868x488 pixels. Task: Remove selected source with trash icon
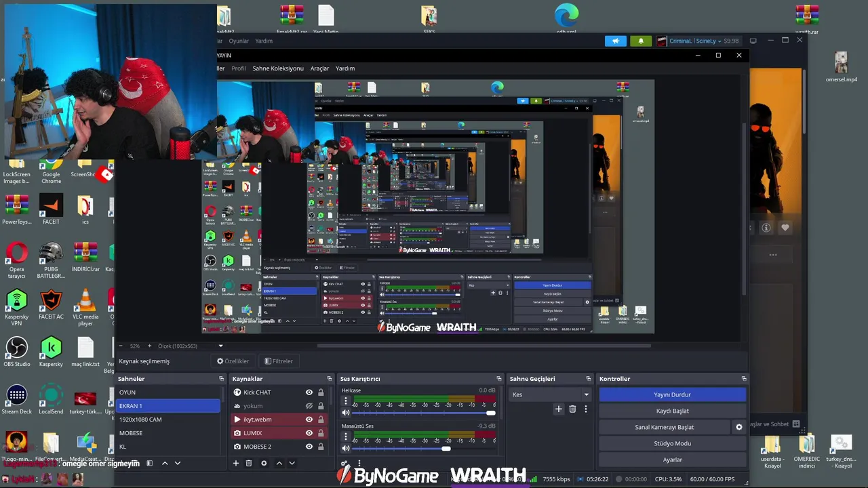click(249, 463)
